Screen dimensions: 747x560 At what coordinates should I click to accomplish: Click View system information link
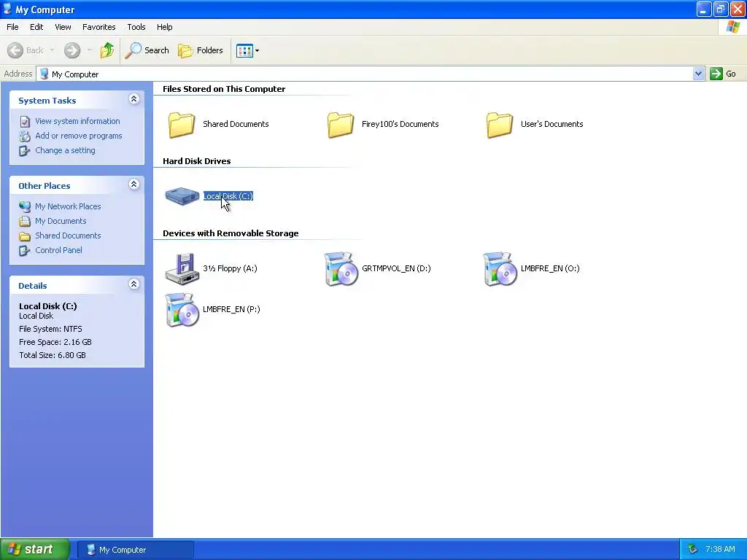click(77, 121)
